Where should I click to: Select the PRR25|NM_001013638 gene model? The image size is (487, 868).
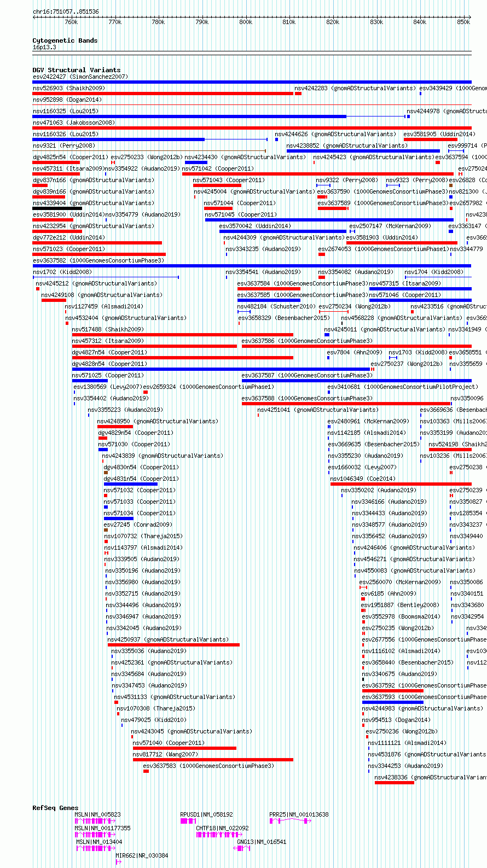pos(289,821)
